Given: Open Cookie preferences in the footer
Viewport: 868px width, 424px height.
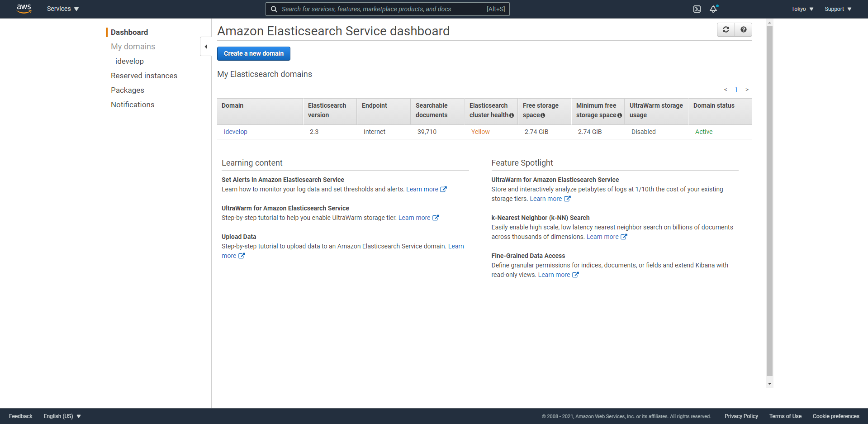Looking at the screenshot, I should (836, 416).
